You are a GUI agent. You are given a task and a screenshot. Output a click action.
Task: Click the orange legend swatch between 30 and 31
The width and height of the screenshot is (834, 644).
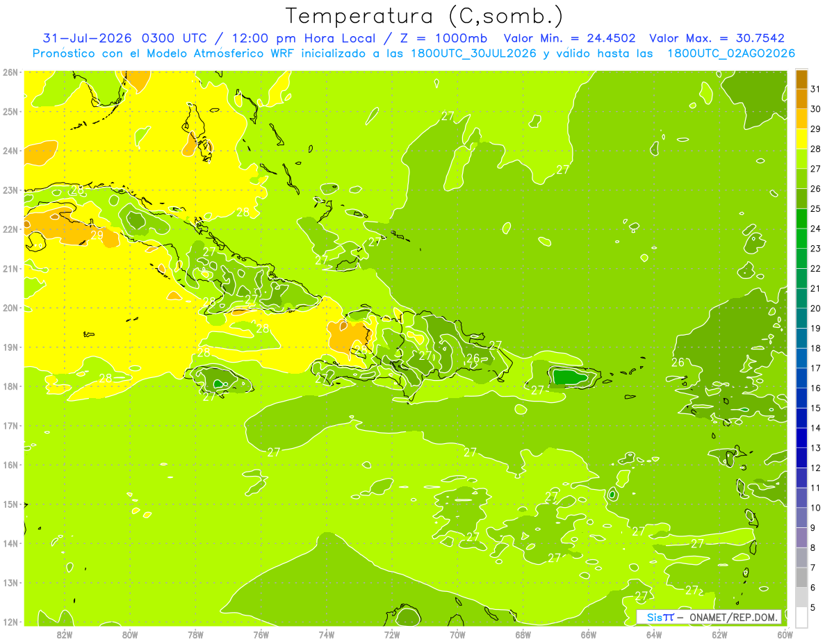(x=801, y=99)
